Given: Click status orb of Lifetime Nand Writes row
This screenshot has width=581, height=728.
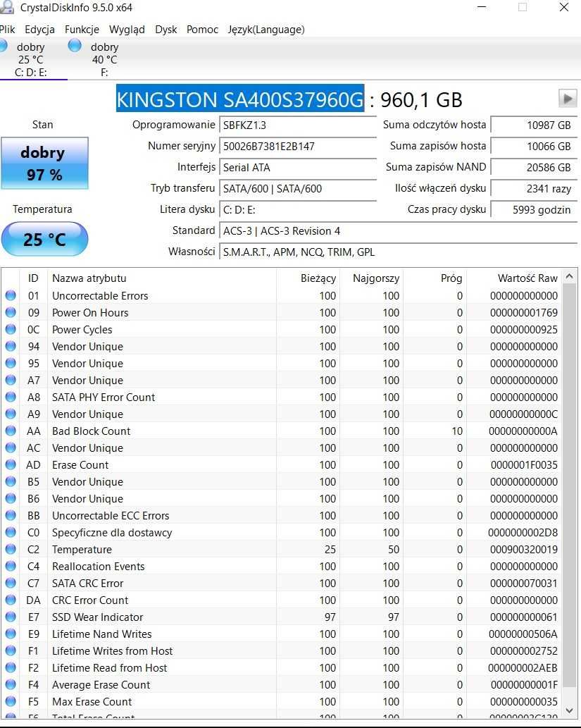Looking at the screenshot, I should point(11,634).
